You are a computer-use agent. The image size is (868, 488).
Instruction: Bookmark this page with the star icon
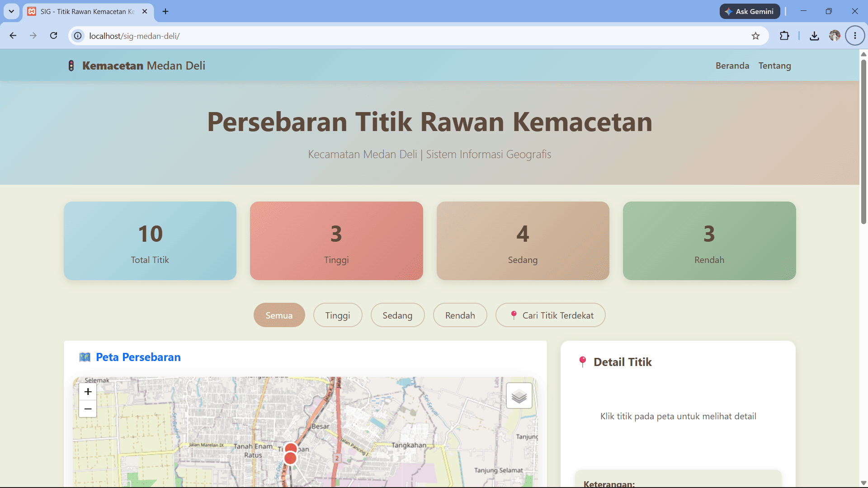click(755, 36)
